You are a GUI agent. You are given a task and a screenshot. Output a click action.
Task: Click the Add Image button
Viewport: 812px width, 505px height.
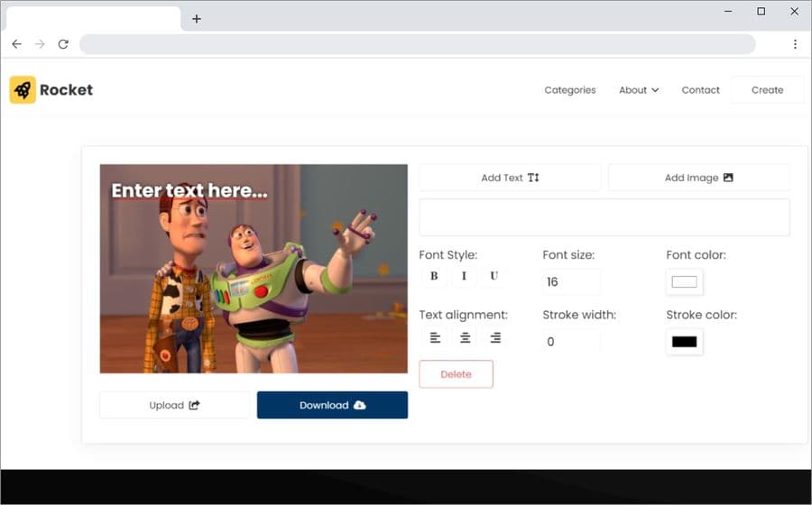(698, 178)
